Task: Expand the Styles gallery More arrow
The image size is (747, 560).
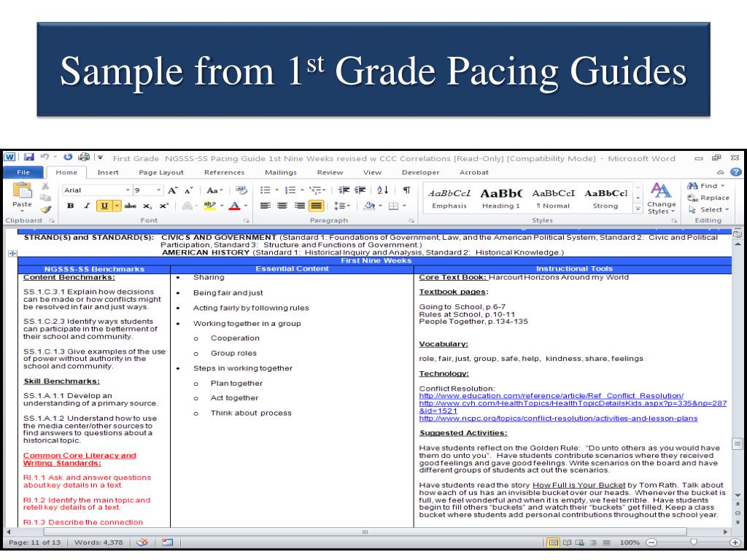Action: pyautogui.click(x=638, y=209)
